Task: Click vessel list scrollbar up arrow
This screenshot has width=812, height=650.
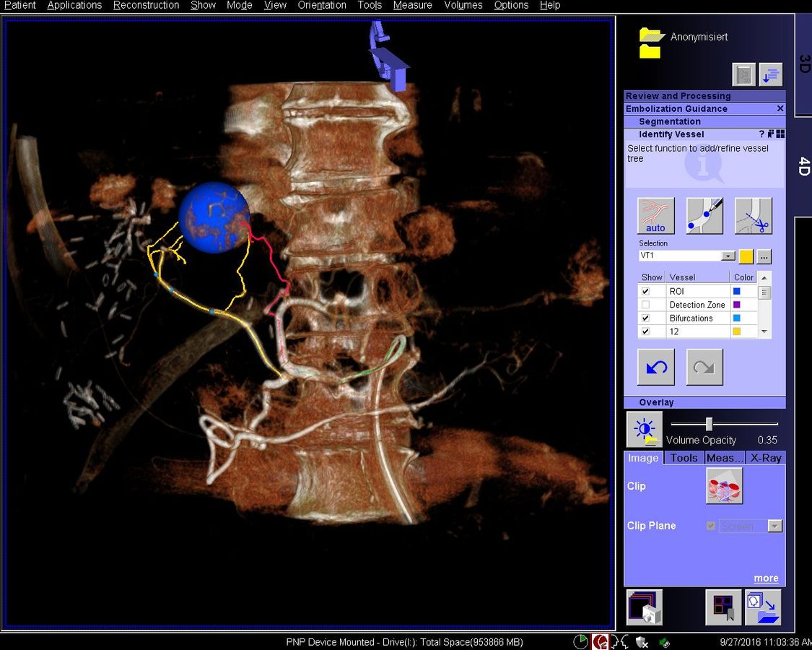Action: (x=764, y=278)
